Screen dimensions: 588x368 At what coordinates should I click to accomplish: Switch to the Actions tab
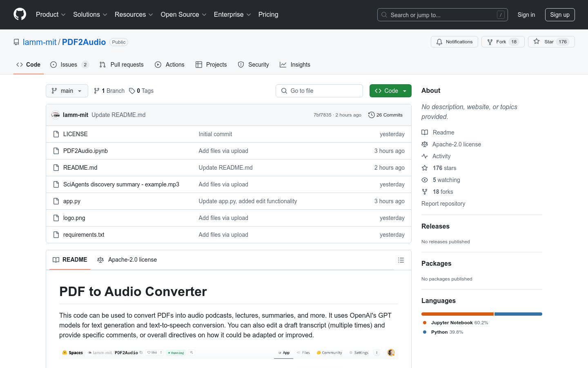pyautogui.click(x=169, y=65)
